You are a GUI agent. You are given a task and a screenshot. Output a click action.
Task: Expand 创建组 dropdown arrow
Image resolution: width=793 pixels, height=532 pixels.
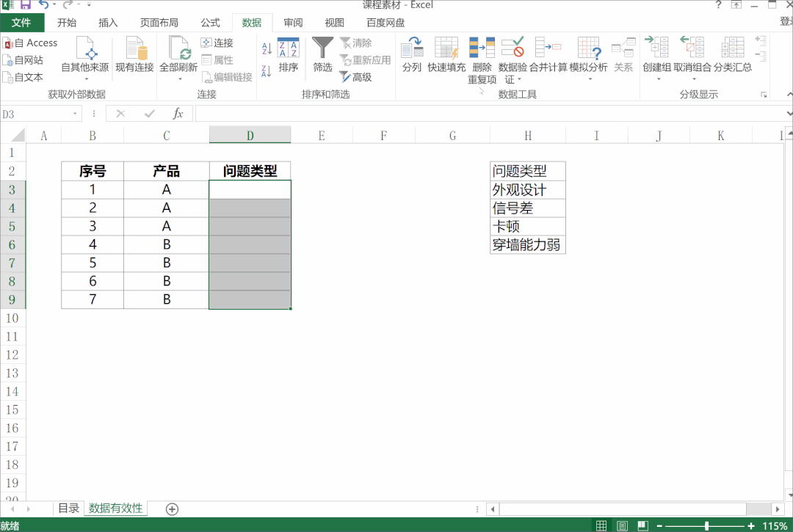click(x=659, y=79)
